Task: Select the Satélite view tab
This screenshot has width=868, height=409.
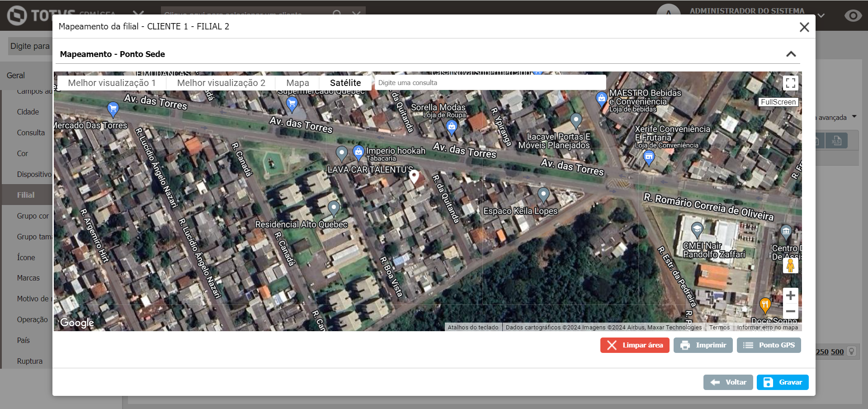Action: [x=345, y=83]
